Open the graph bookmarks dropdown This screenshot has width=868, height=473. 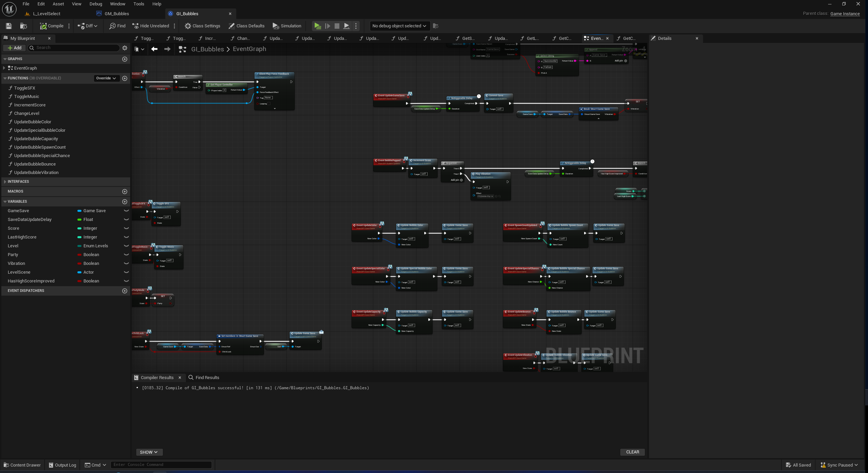(139, 49)
